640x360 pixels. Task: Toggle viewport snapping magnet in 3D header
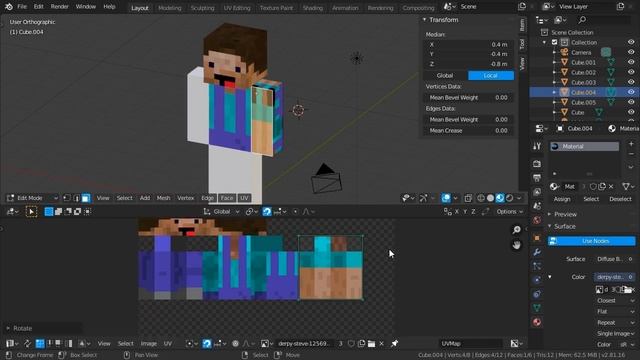[x=267, y=211]
